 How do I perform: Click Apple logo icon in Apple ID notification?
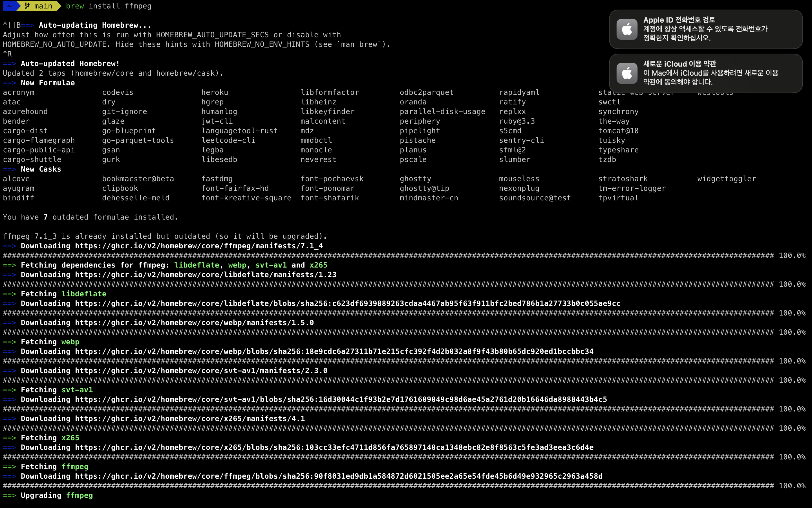627,29
